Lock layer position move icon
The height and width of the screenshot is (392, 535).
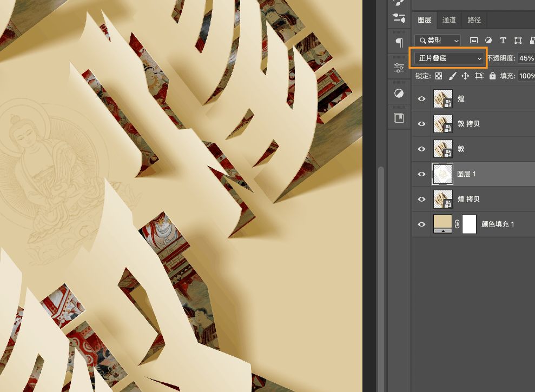465,76
